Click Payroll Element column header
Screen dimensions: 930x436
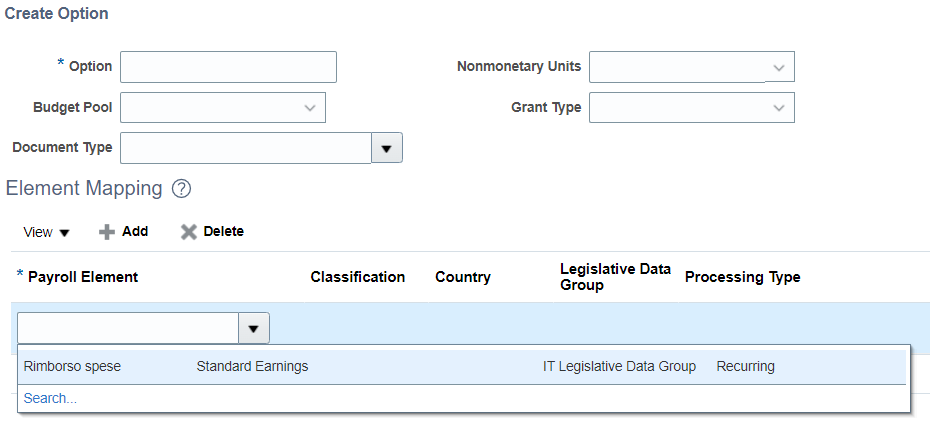[83, 277]
